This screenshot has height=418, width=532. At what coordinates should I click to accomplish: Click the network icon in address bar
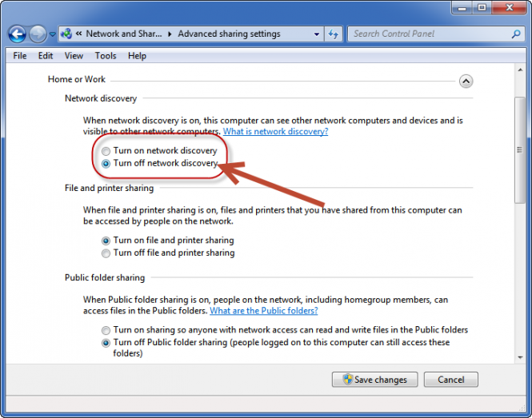click(67, 34)
